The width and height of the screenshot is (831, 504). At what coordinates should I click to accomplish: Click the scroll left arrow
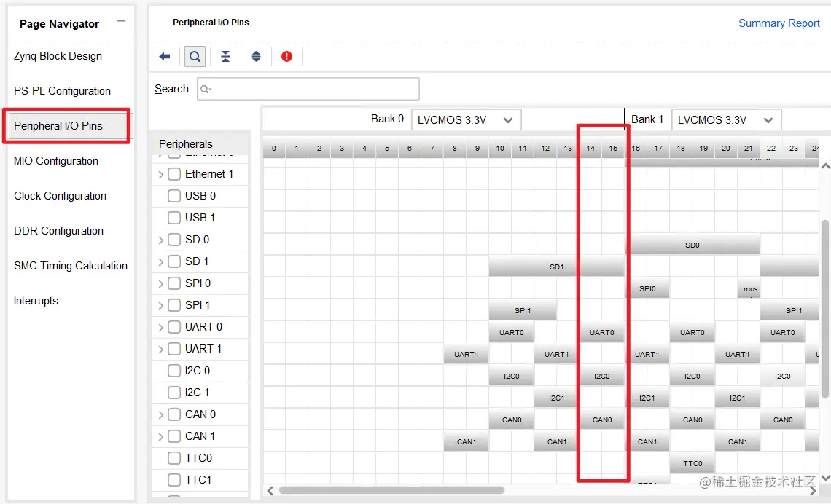click(x=270, y=491)
